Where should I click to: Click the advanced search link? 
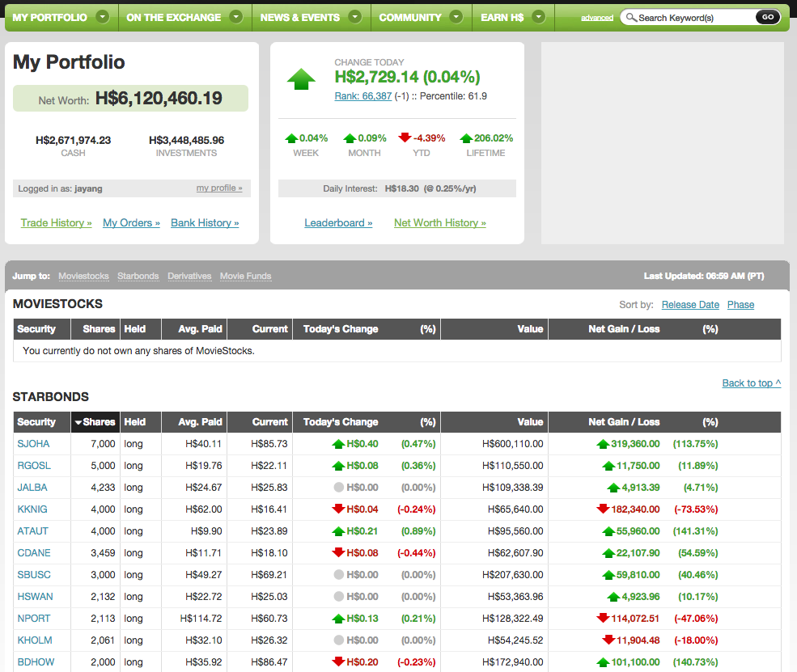click(597, 18)
